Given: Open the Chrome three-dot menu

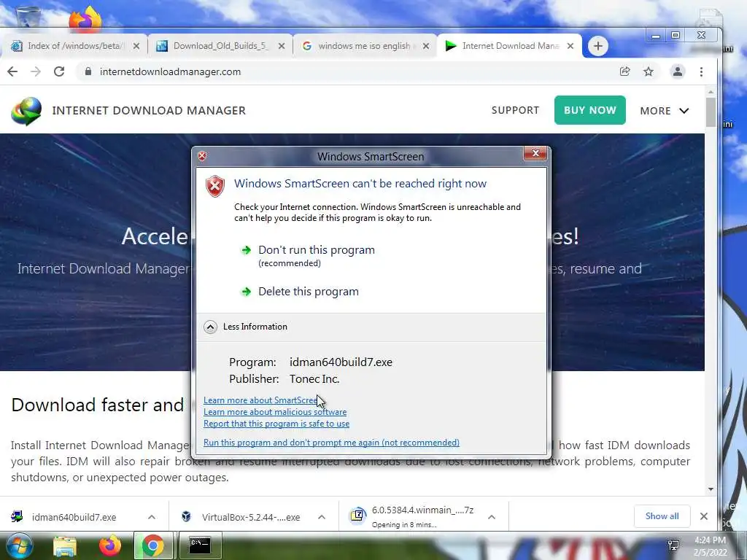Looking at the screenshot, I should (x=701, y=71).
